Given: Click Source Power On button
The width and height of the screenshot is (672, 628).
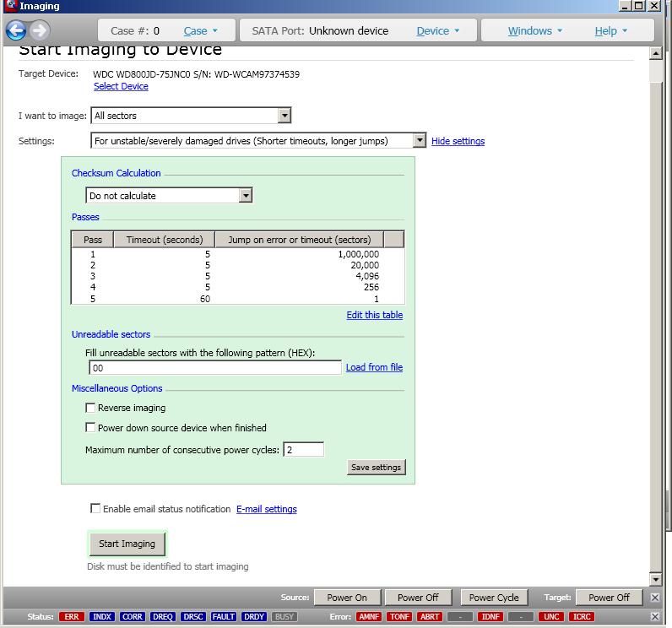Looking at the screenshot, I should (347, 597).
